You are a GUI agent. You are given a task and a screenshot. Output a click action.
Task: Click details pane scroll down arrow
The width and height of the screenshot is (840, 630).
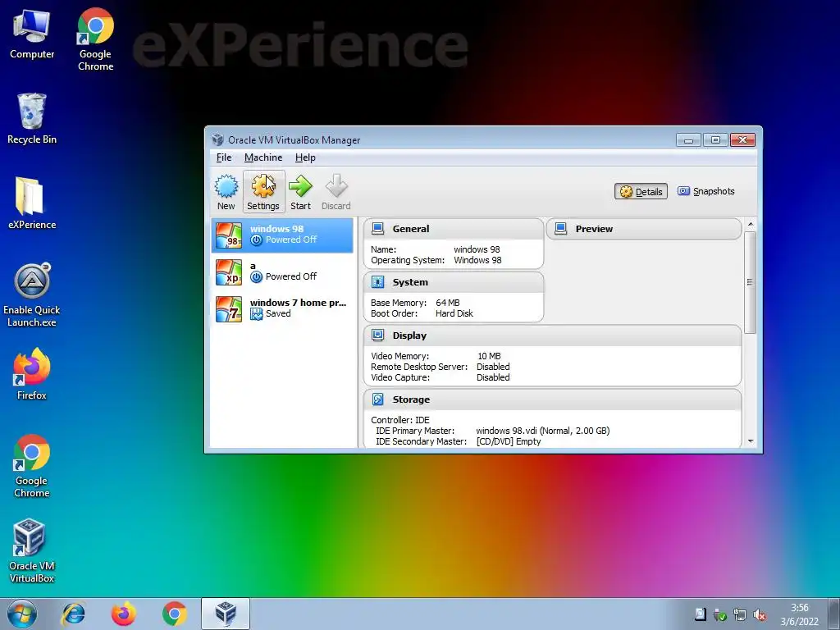[751, 441]
